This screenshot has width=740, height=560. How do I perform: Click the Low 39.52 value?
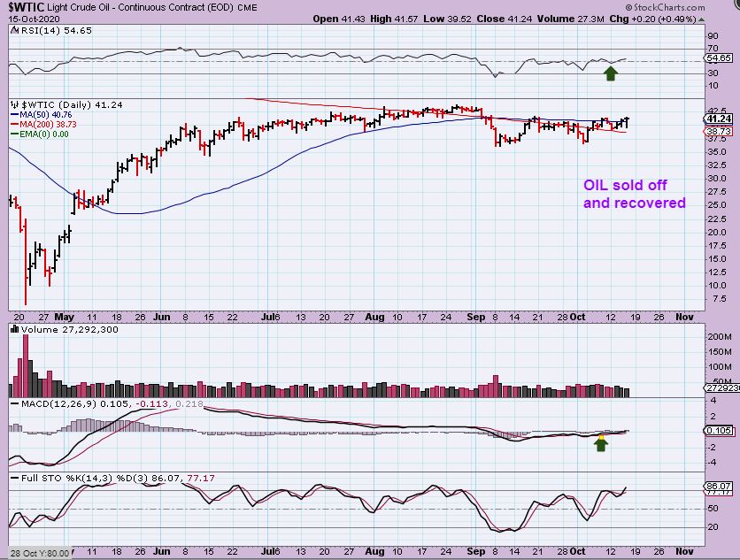click(x=447, y=19)
